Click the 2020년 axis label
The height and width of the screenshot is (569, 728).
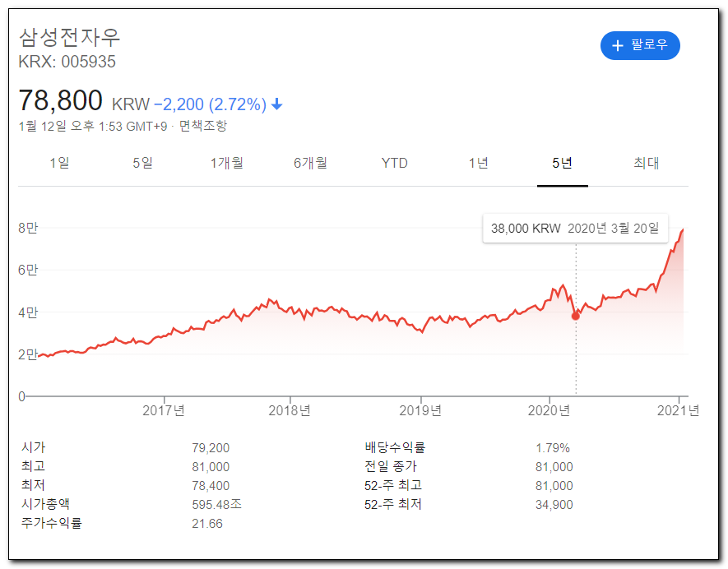tap(549, 411)
